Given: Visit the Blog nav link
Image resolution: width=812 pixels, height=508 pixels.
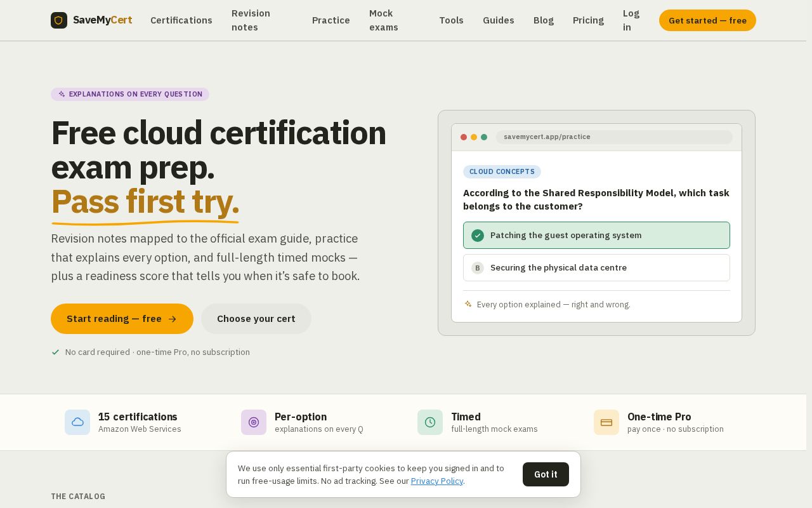Looking at the screenshot, I should 544,20.
